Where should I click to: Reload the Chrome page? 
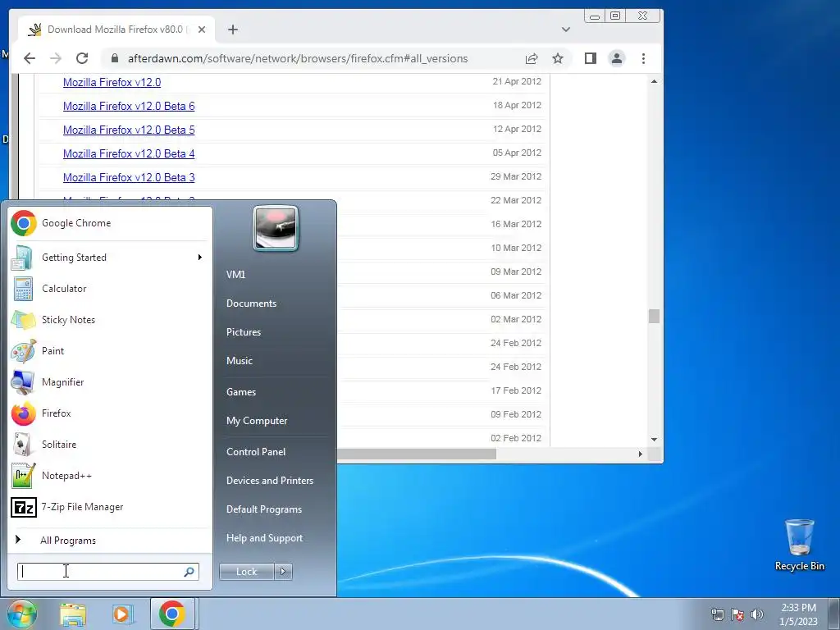pyautogui.click(x=82, y=58)
